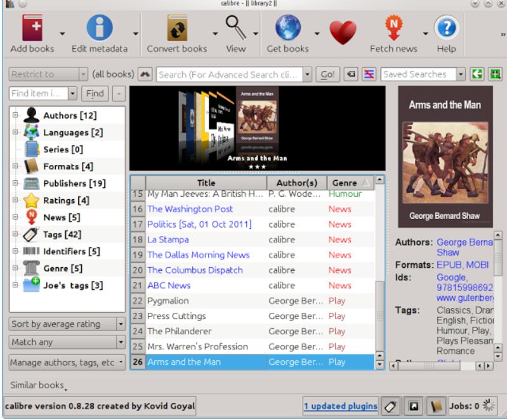Open the Add books dropdown arrow
507x420 pixels.
coord(62,34)
